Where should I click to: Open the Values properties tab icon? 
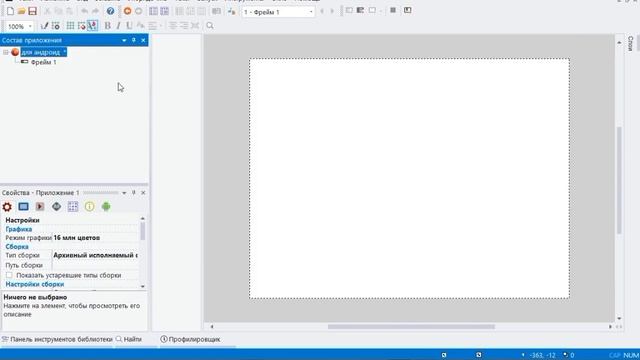[56, 207]
